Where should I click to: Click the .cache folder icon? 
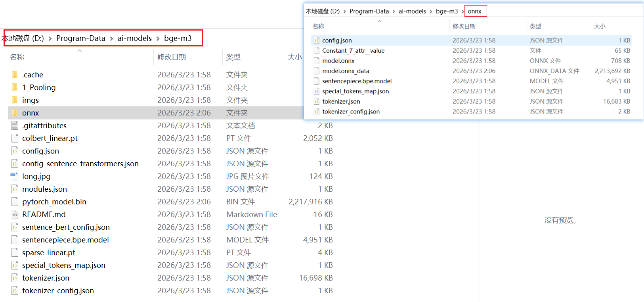pyautogui.click(x=15, y=75)
